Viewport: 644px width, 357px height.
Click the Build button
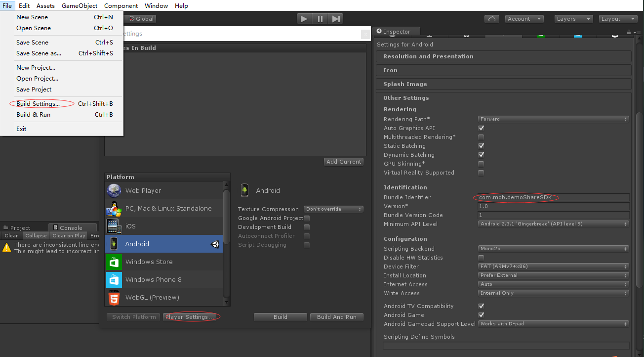(281, 317)
